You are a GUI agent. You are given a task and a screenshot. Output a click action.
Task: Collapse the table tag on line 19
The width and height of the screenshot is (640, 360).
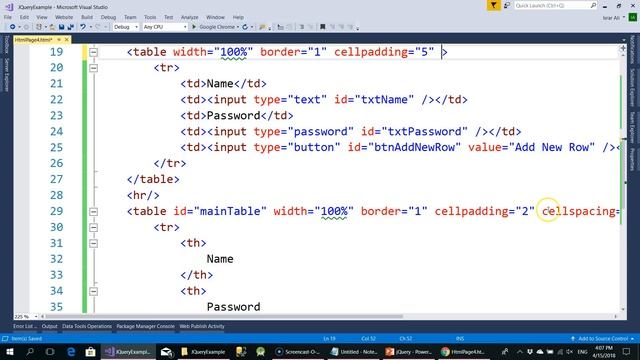pos(93,52)
